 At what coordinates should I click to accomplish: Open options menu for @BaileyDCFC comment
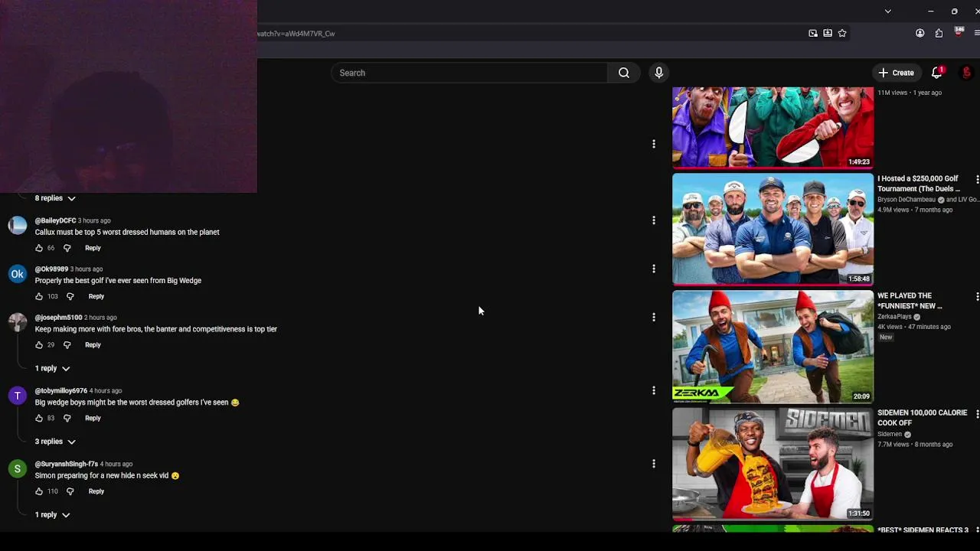653,220
